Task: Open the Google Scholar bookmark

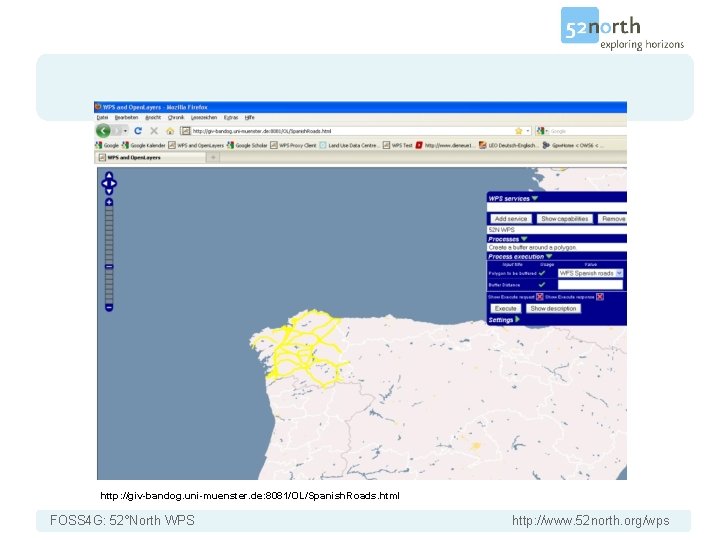Action: coord(247,145)
